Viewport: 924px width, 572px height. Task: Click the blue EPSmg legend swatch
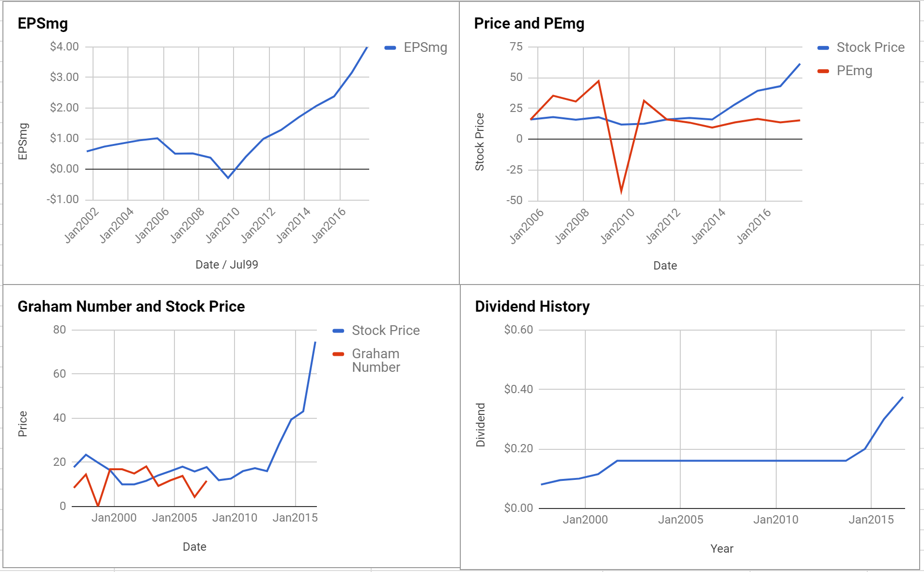click(390, 48)
